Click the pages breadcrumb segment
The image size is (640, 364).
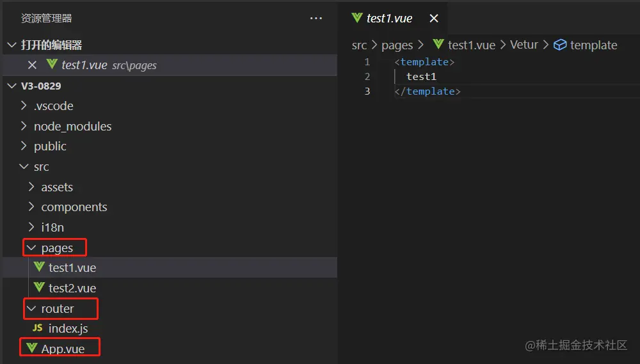(397, 45)
